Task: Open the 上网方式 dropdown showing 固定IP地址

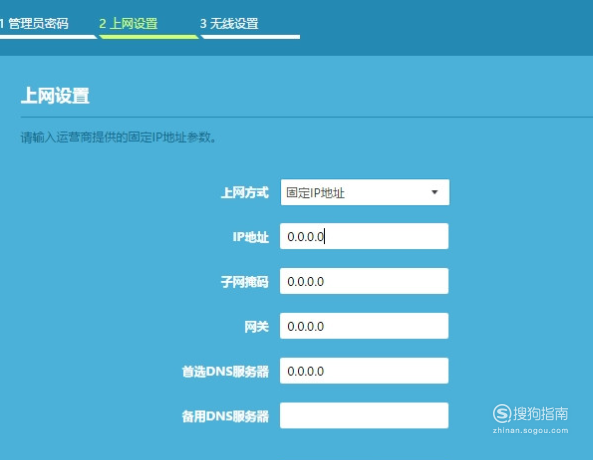Action: coord(365,192)
